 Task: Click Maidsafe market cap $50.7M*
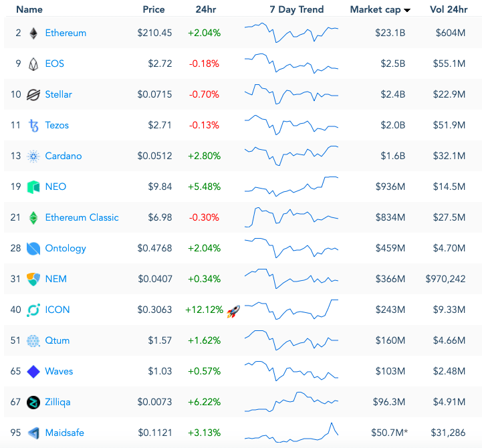point(390,433)
